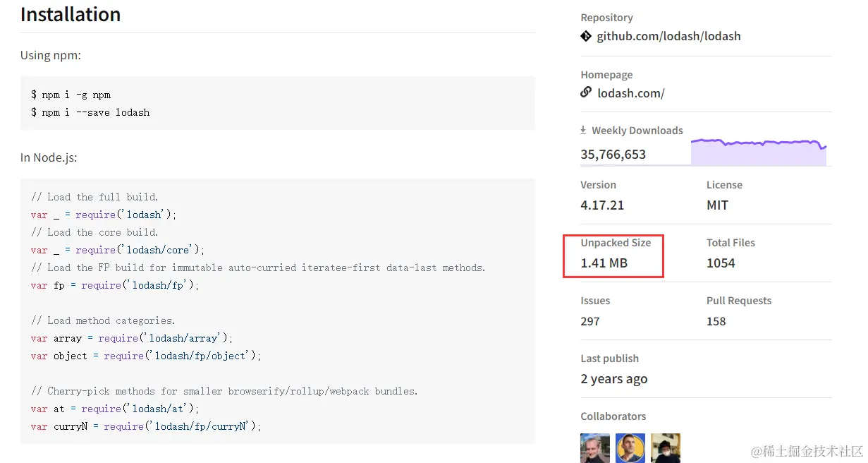Click the weekly downloads arrow icon
Viewport: 868px width, 463px height.
[x=584, y=131]
